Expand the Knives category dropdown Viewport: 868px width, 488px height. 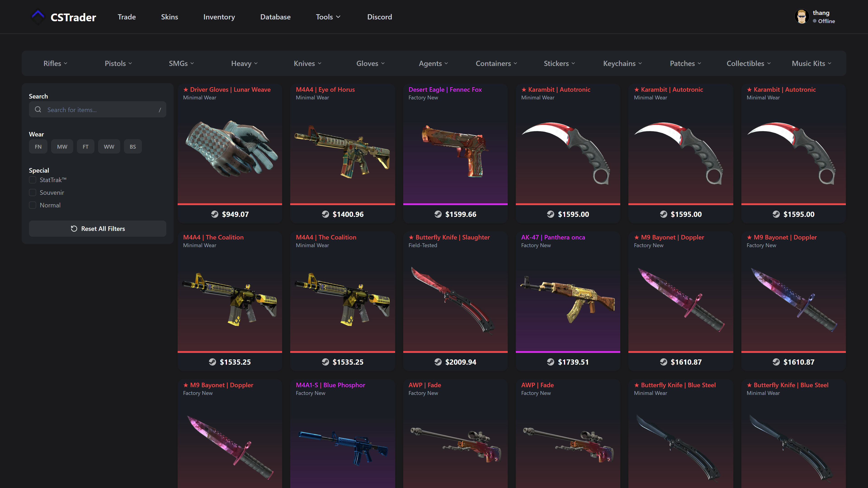point(307,63)
